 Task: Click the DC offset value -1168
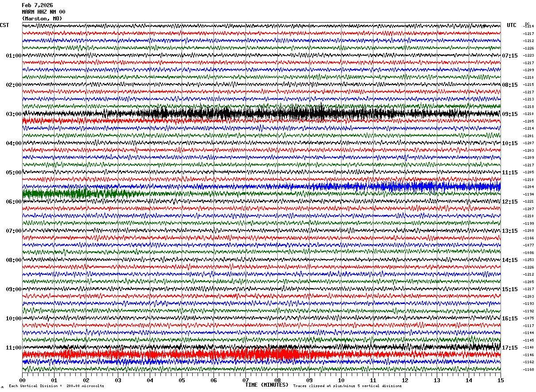528,369
